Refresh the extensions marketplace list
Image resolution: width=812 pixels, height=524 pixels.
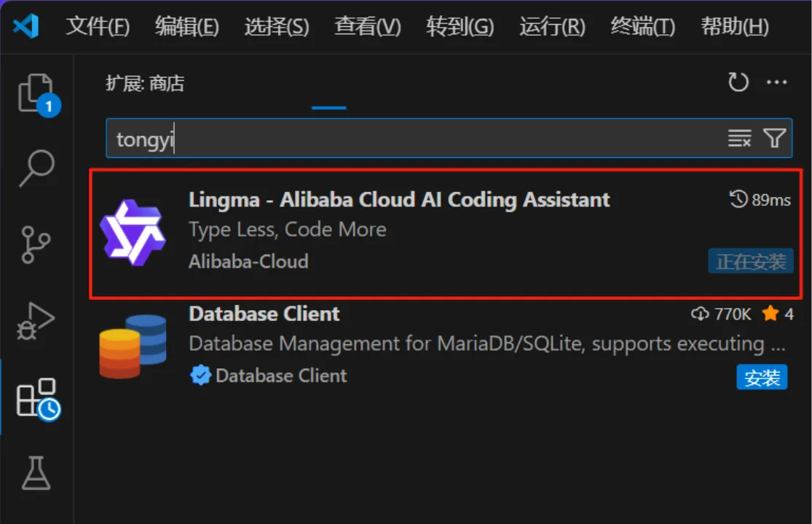(738, 82)
